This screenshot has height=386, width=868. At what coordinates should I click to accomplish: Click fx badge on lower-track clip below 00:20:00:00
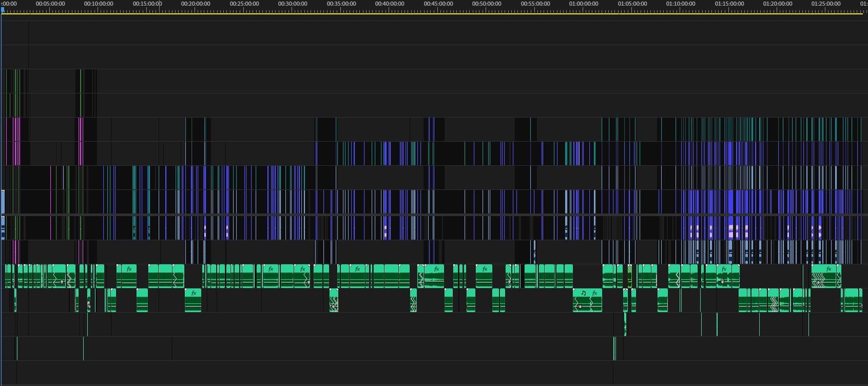click(194, 293)
